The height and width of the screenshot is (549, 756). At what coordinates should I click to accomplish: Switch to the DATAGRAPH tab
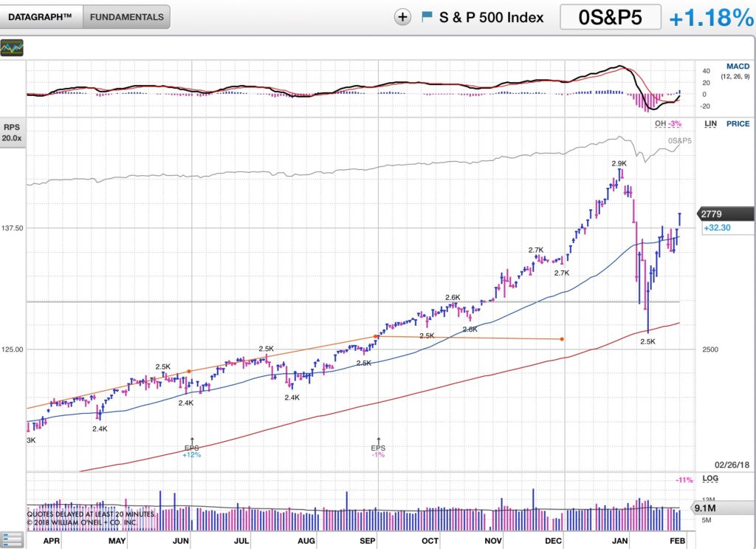pos(41,17)
